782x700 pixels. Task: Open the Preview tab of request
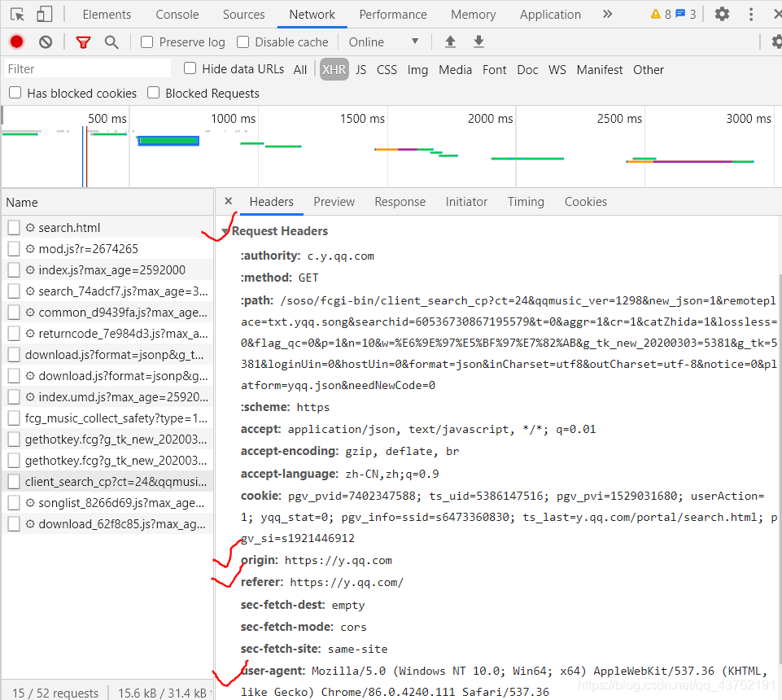(x=334, y=202)
